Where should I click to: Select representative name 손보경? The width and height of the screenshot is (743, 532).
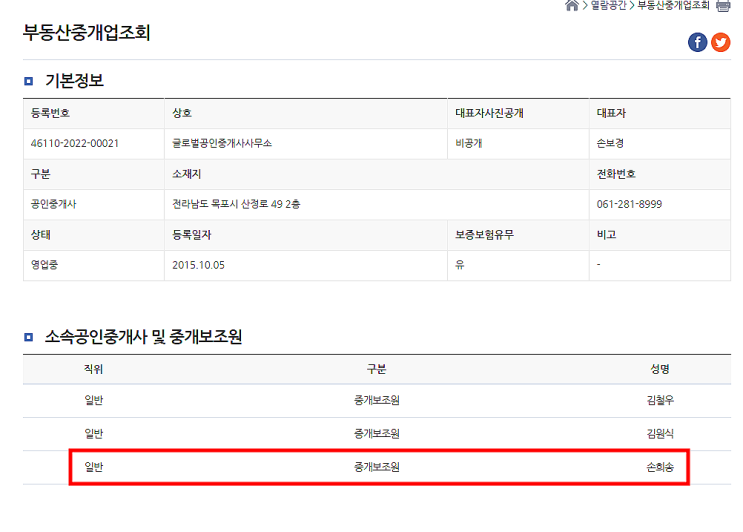click(610, 144)
